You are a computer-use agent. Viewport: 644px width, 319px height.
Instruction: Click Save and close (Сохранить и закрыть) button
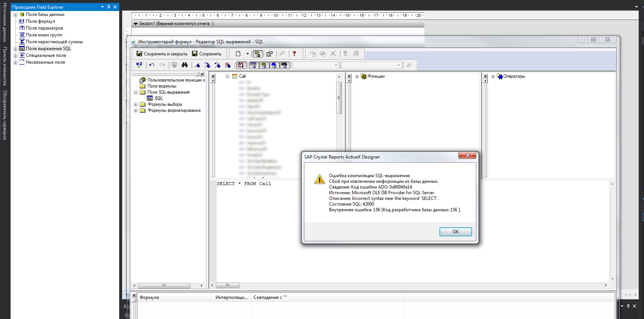[x=162, y=54]
